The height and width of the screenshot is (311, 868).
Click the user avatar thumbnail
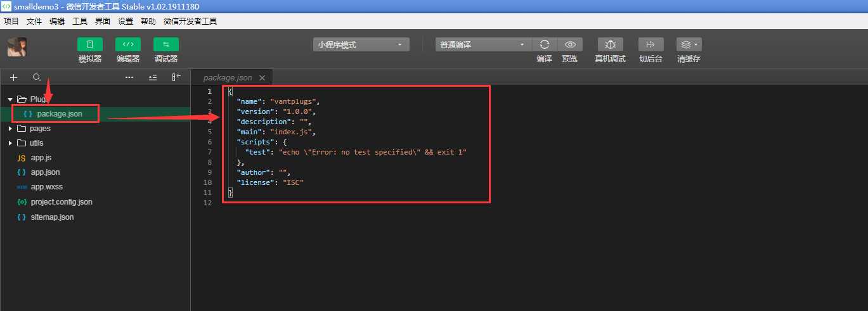click(16, 47)
